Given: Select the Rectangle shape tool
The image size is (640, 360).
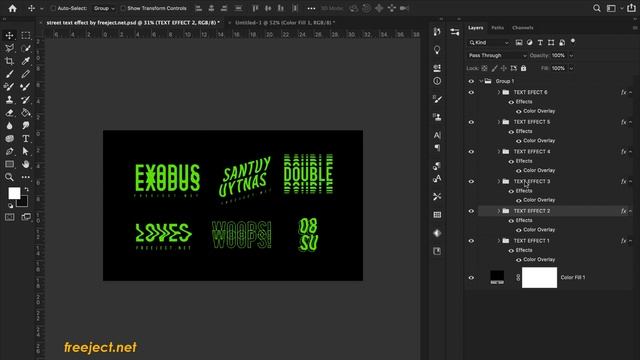Looking at the screenshot, I should tap(9, 164).
